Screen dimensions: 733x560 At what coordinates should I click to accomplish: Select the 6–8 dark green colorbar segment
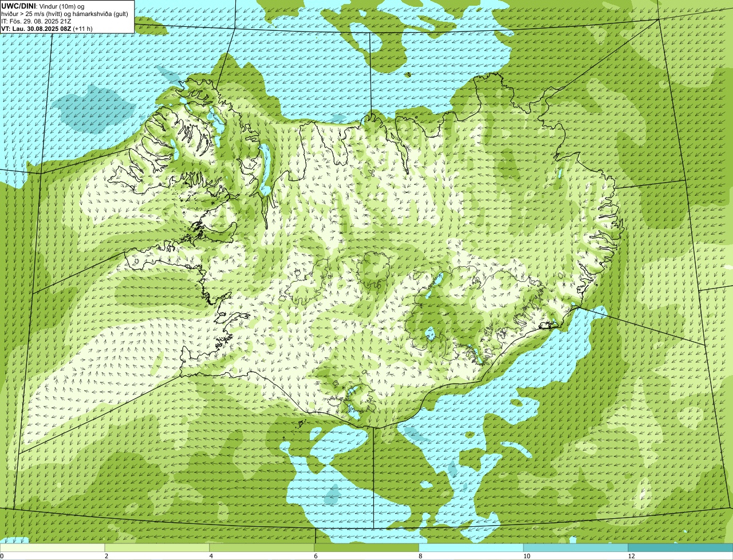(x=367, y=548)
